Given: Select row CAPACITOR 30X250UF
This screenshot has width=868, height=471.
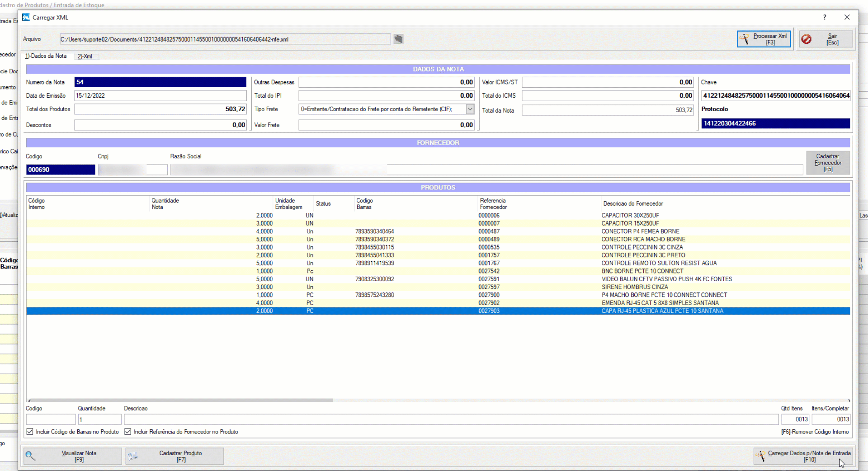Looking at the screenshot, I should click(x=438, y=216).
